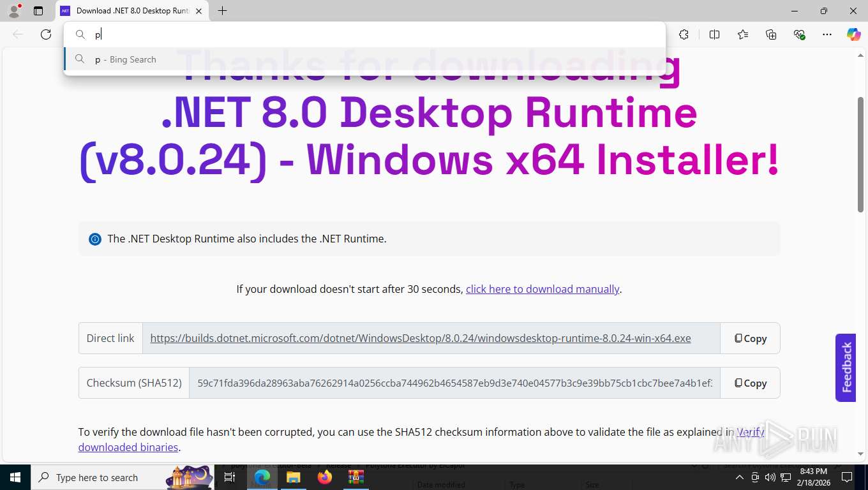Image resolution: width=868 pixels, height=490 pixels.
Task: Open Task View on the taskbar
Action: click(230, 477)
